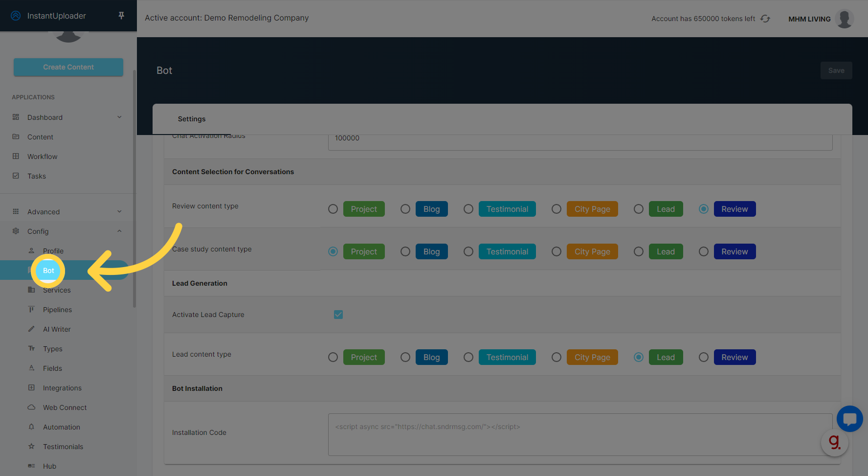Click the Tasks checkmark icon

16,176
